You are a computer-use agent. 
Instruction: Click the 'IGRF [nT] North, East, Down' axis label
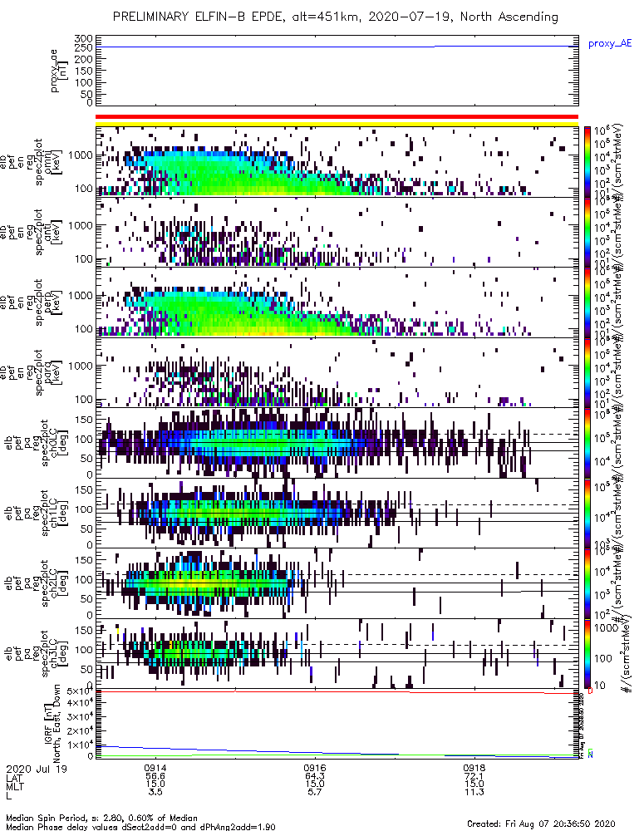(x=52, y=724)
